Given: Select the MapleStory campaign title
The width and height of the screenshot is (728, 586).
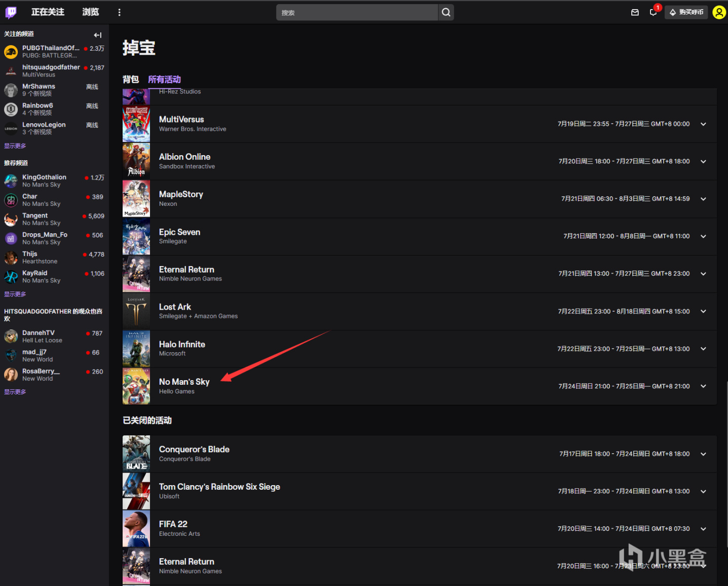Looking at the screenshot, I should tap(181, 194).
